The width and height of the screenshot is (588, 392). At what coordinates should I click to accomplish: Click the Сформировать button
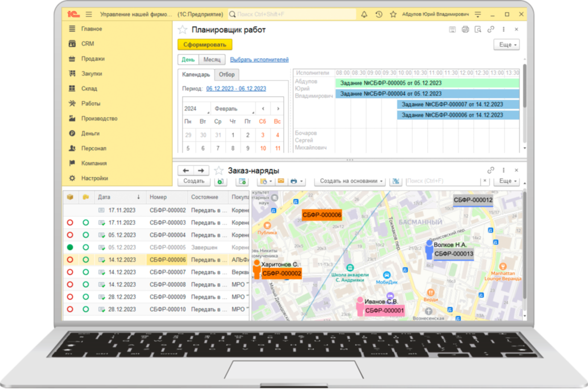pos(205,44)
